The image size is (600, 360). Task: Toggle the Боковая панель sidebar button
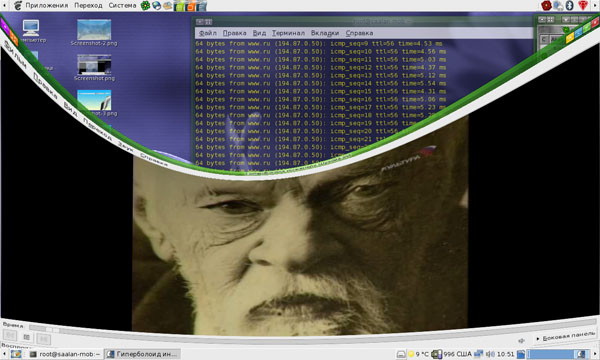[566, 336]
